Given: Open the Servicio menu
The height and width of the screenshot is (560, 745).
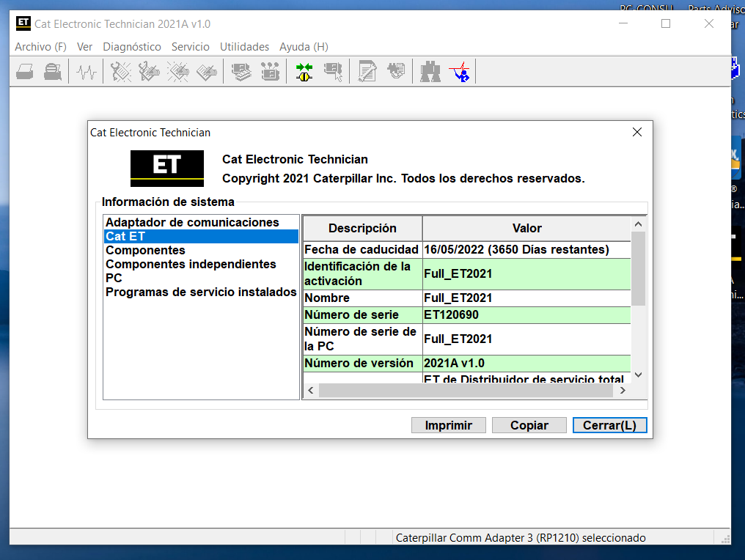Looking at the screenshot, I should pyautogui.click(x=191, y=47).
